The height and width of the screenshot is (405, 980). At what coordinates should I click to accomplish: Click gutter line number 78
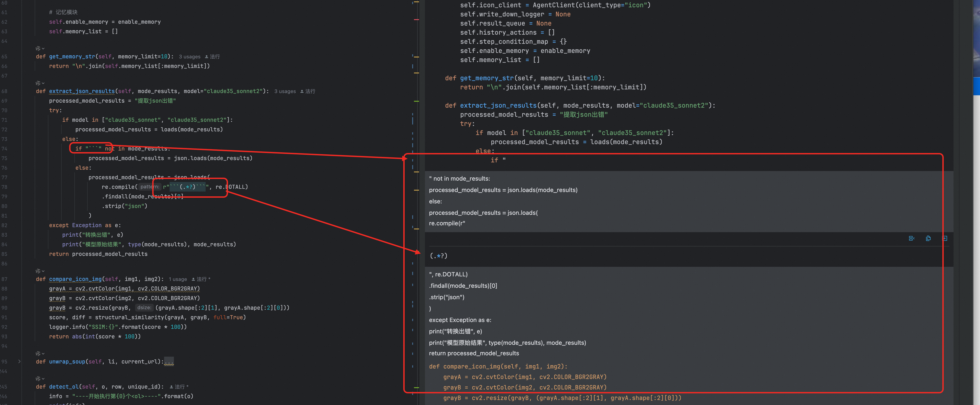pos(4,187)
